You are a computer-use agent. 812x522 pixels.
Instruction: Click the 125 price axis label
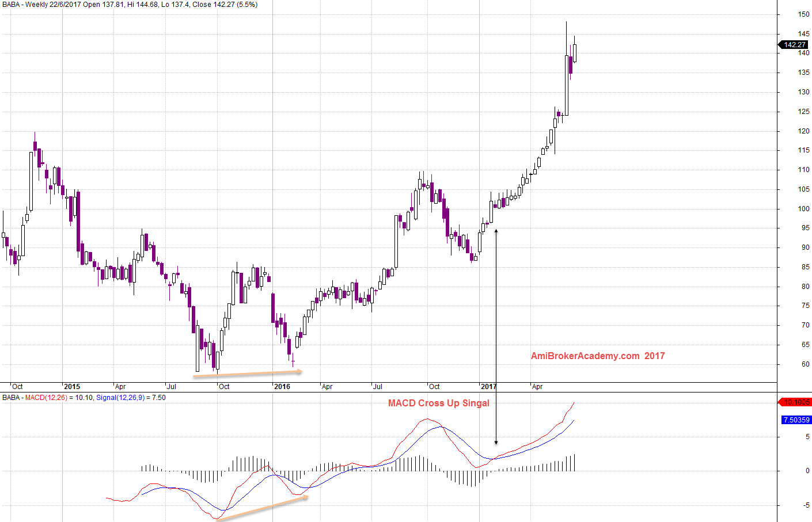(803, 112)
